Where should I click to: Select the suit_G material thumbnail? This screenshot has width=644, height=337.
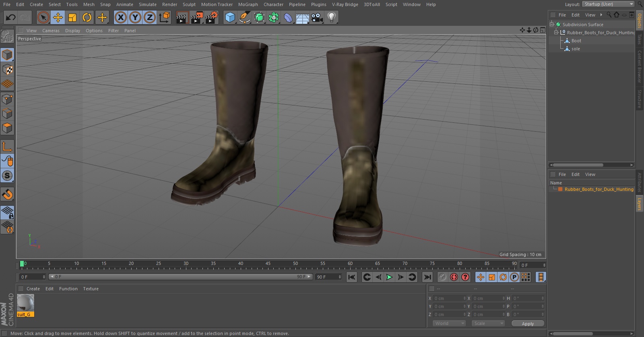click(25, 303)
